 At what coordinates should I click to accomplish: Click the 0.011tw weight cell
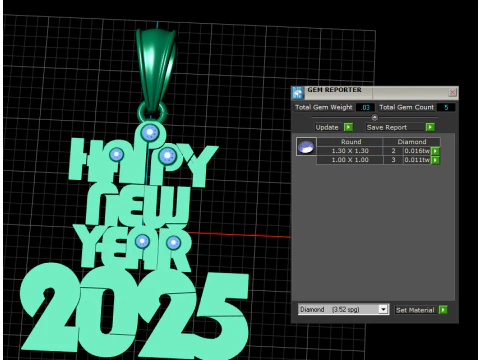point(417,160)
